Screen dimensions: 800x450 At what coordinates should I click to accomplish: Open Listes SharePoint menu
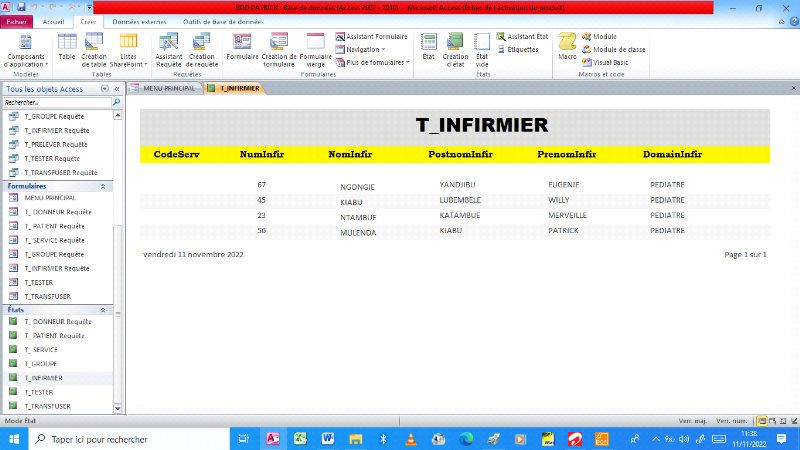128,50
